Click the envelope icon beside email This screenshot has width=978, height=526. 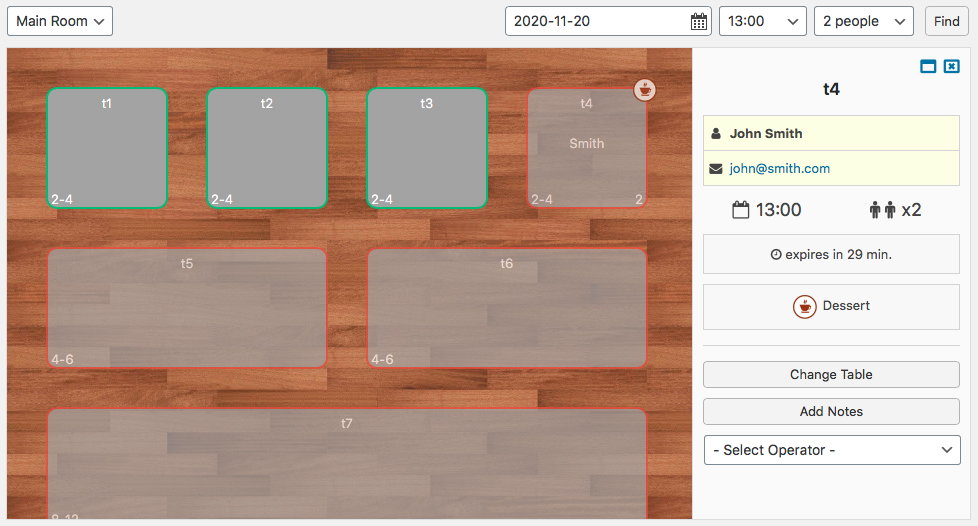tap(716, 168)
